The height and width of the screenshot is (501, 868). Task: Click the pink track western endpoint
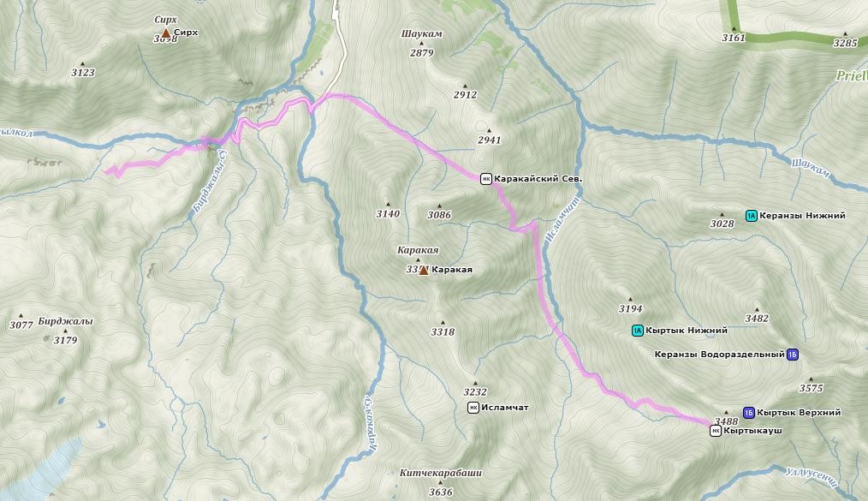pos(105,171)
